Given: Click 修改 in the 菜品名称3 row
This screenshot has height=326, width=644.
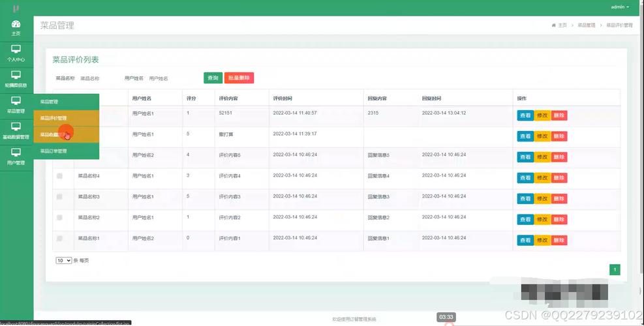Looking at the screenshot, I should (x=542, y=199).
